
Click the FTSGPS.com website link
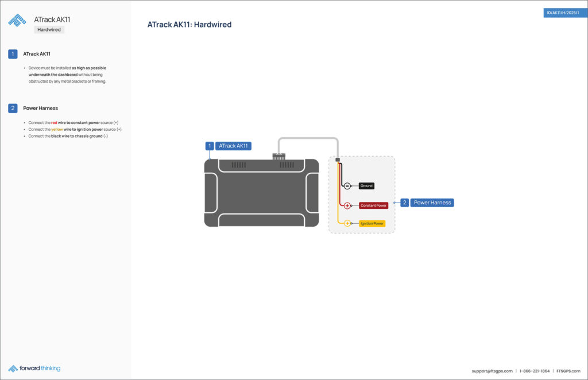point(568,371)
